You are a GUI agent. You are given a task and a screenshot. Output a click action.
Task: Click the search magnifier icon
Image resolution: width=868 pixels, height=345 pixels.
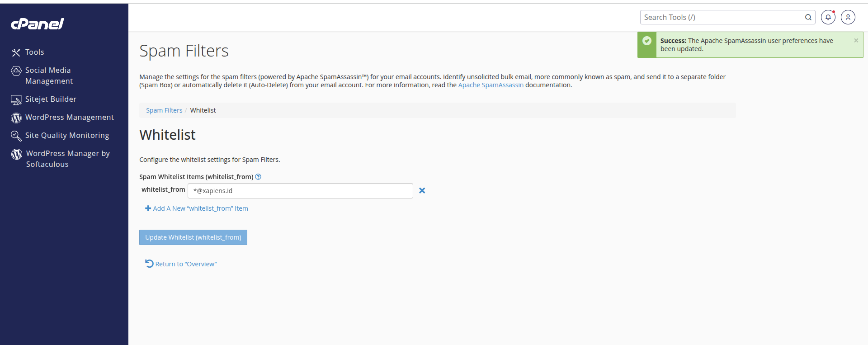(808, 17)
